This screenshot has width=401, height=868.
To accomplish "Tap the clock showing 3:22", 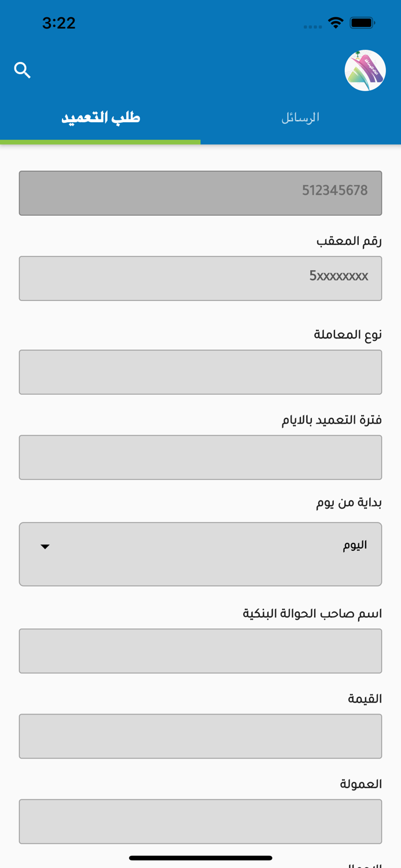I will [58, 23].
